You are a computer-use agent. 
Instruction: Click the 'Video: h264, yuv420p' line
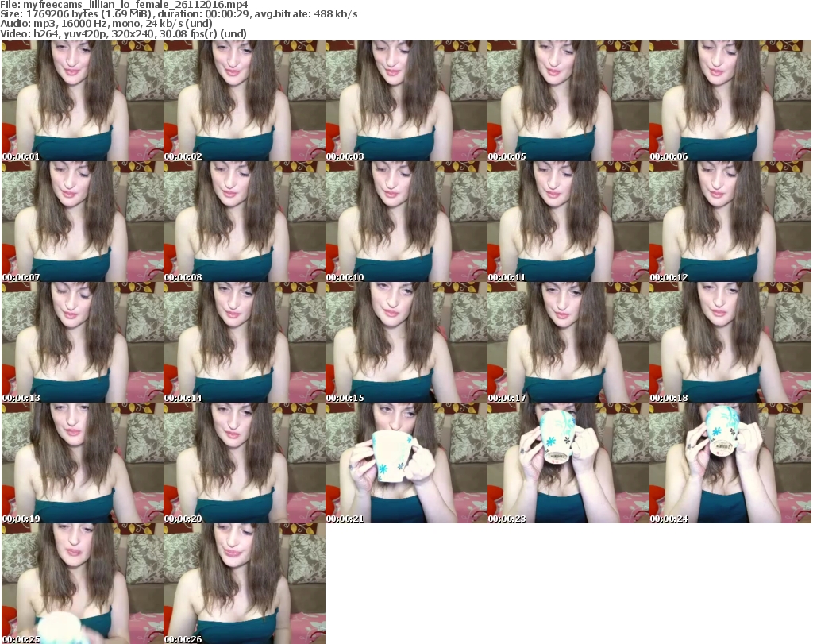123,33
